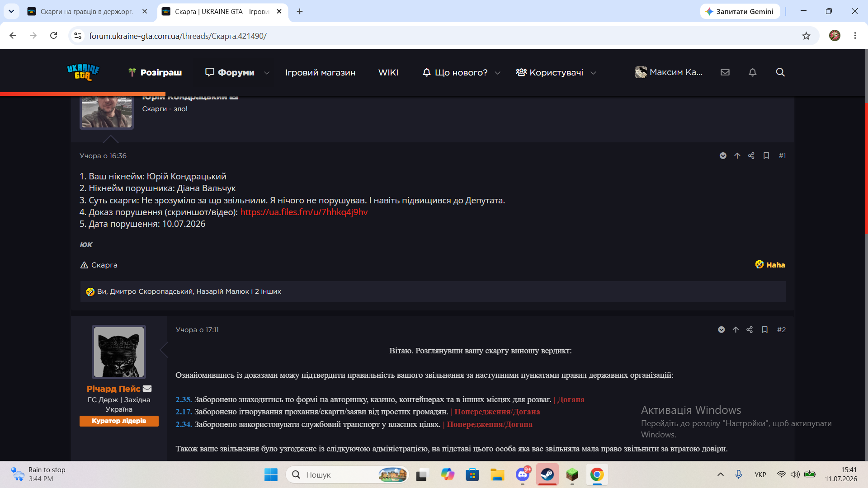Click the Учора о 17:11 timestamp
The width and height of the screenshot is (868, 488).
tap(197, 329)
